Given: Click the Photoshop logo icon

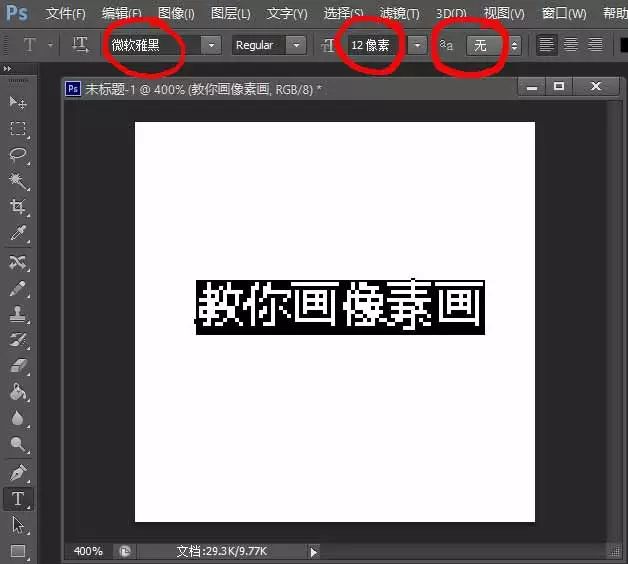Looking at the screenshot, I should point(17,13).
